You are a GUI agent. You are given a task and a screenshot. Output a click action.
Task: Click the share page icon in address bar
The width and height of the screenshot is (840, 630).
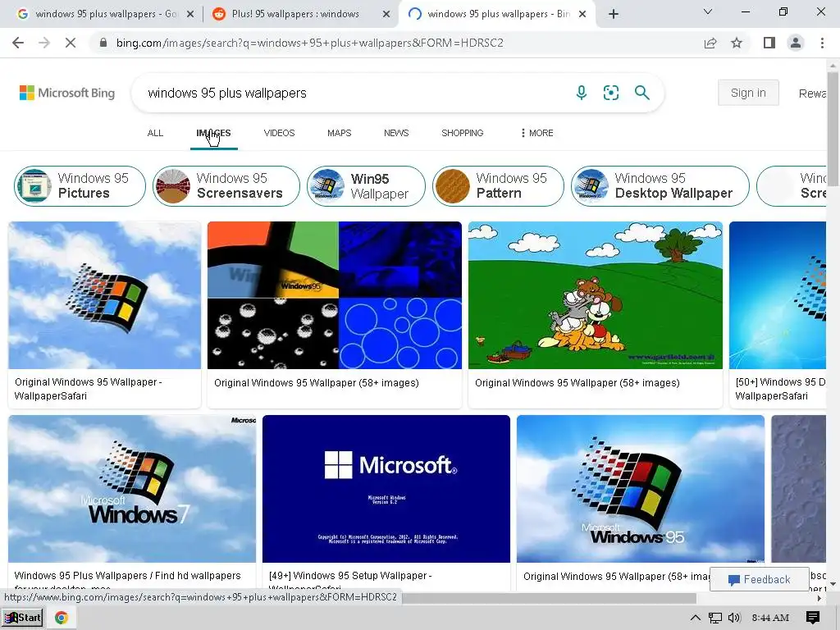coord(710,43)
